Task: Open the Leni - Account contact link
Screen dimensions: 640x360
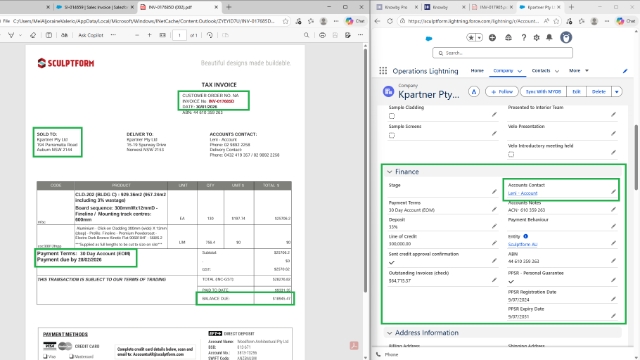Action: 522,193
